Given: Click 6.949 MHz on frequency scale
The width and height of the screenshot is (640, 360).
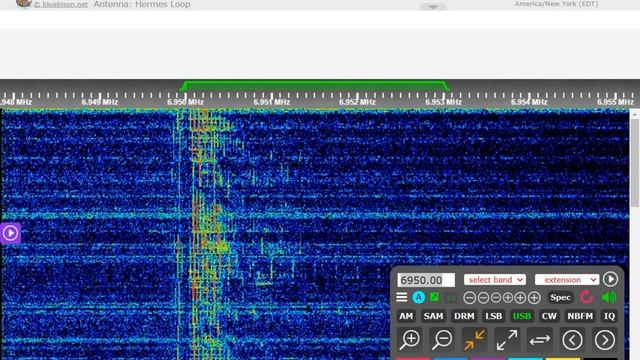Looking at the screenshot, I should point(100,102).
